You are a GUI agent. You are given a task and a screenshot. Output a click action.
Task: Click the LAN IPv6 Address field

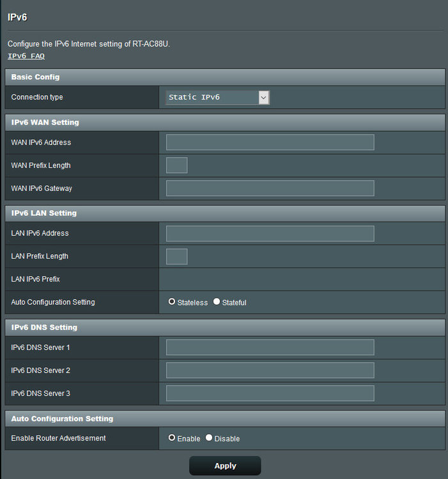pos(270,233)
